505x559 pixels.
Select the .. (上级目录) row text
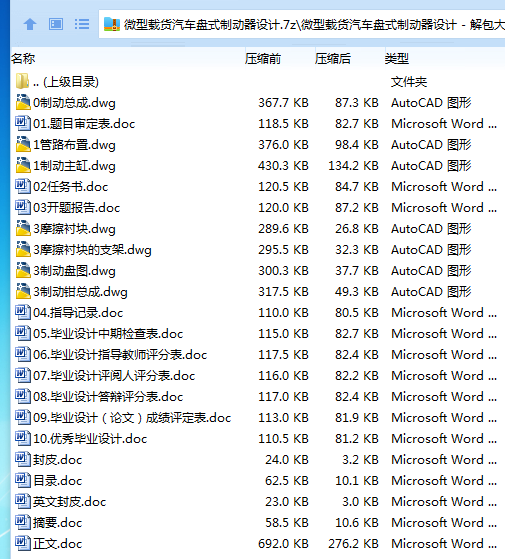click(66, 82)
